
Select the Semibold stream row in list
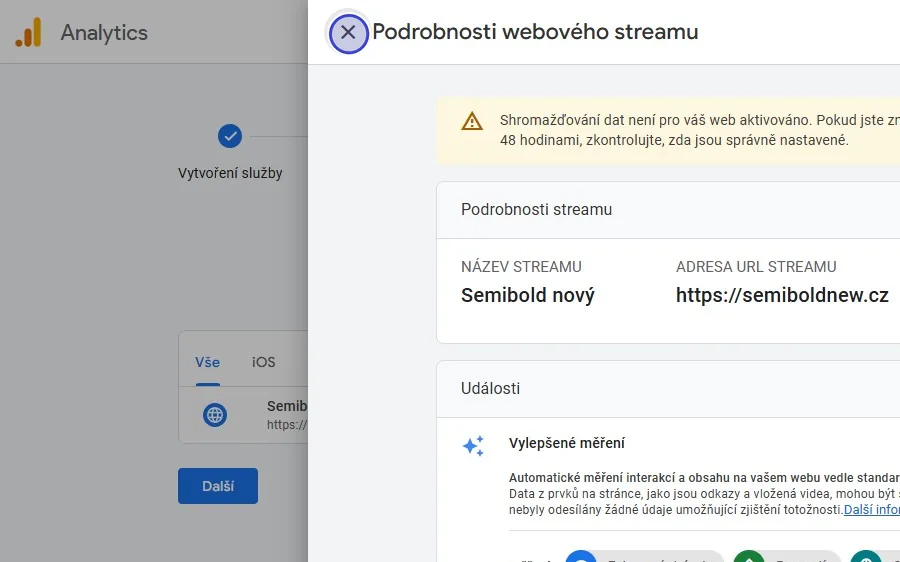pyautogui.click(x=243, y=414)
